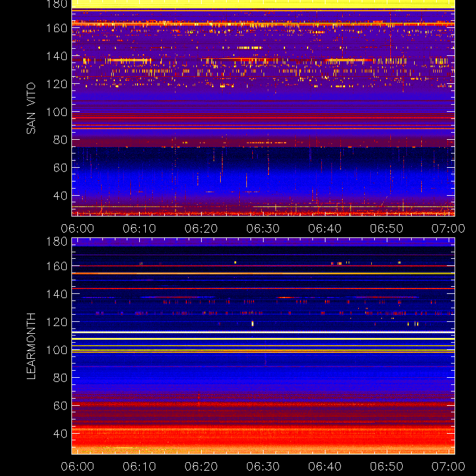The height and width of the screenshot is (476, 476).
Task: Pick the 160 tick label on LEARMONTH axis
Action: click(x=57, y=266)
